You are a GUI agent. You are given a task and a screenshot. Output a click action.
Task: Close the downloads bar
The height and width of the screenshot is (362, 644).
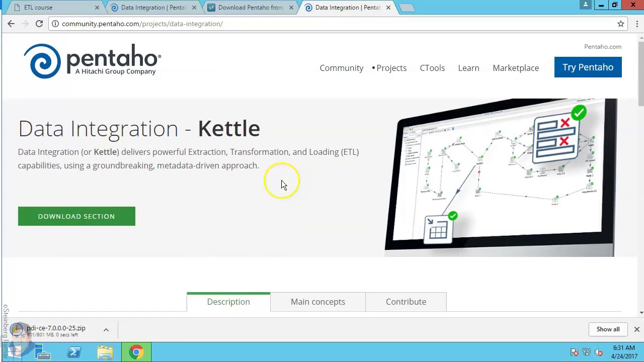(x=636, y=329)
